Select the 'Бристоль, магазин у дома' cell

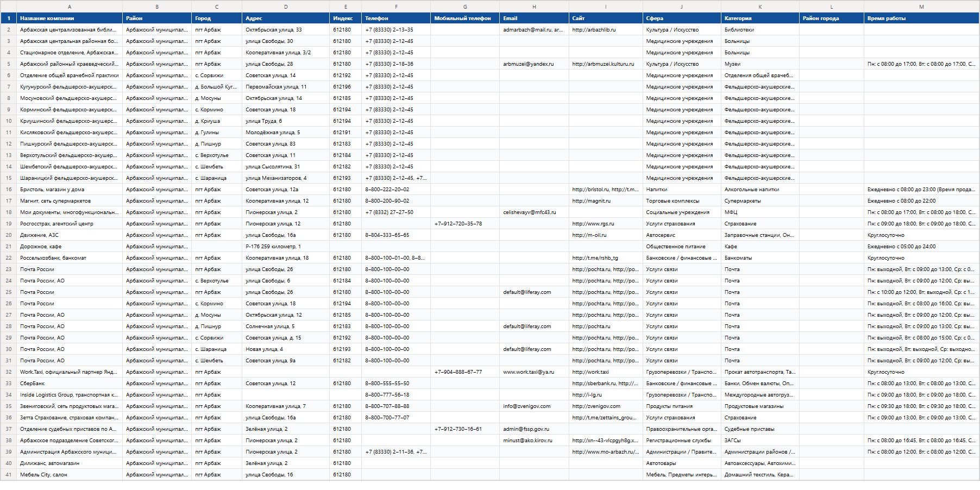click(x=70, y=190)
